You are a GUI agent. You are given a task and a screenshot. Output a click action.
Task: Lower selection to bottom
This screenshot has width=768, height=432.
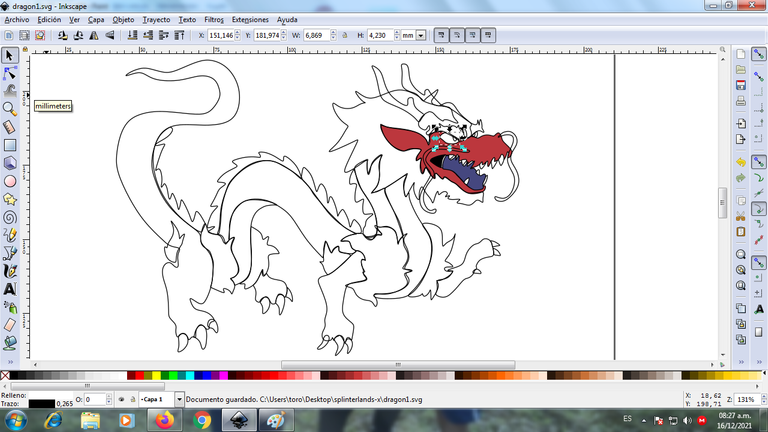(132, 35)
